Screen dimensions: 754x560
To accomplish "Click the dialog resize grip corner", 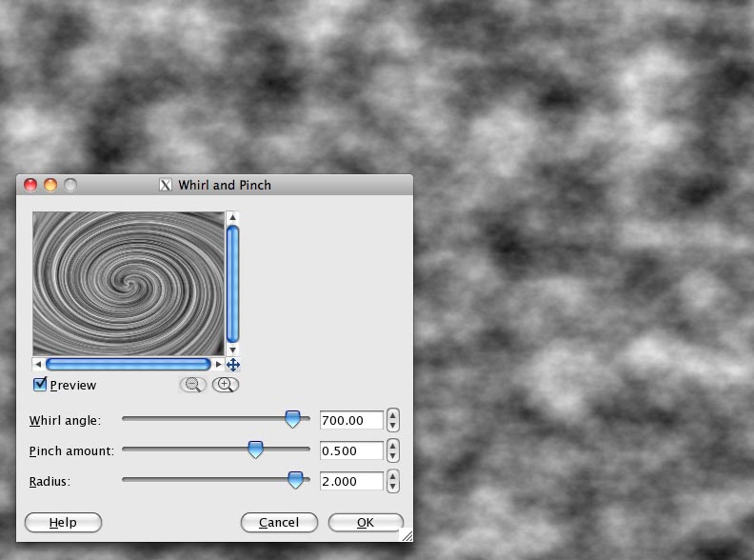I will (407, 535).
